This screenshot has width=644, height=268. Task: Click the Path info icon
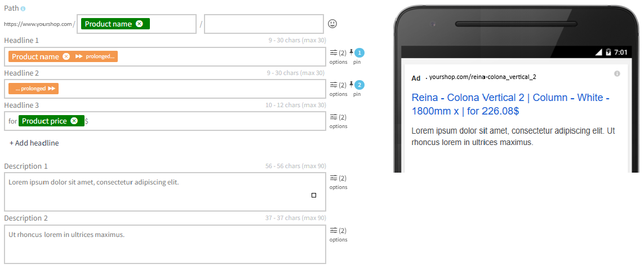click(23, 8)
